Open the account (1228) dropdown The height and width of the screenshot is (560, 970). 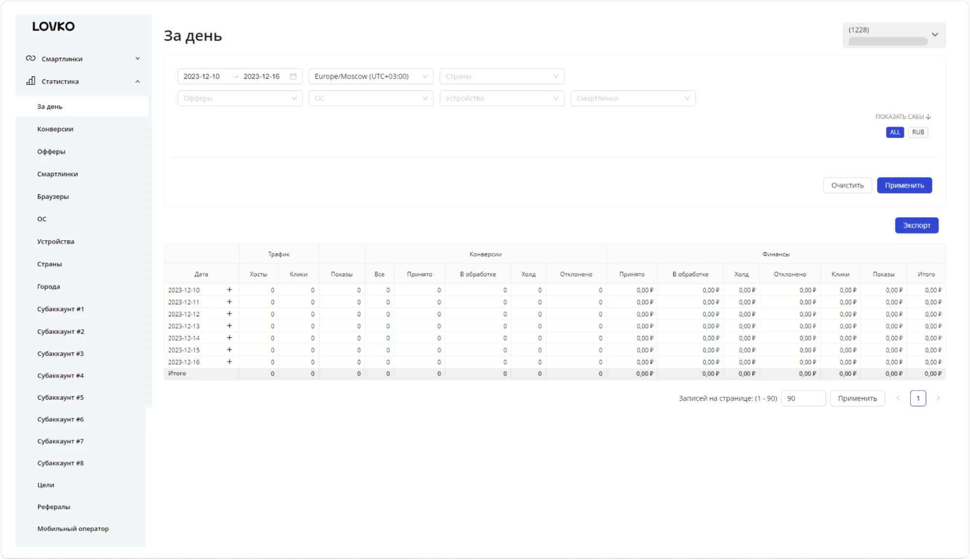point(894,35)
